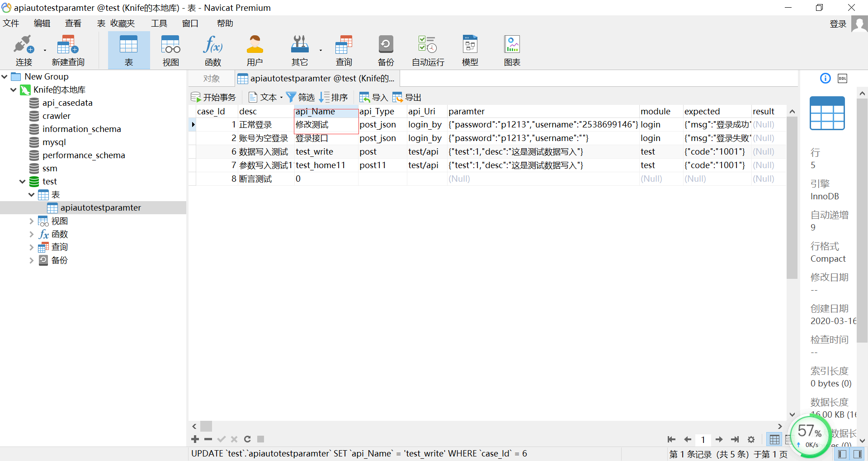Click the 断言测试 cell in desc column
The width and height of the screenshot is (868, 461).
coord(266,179)
